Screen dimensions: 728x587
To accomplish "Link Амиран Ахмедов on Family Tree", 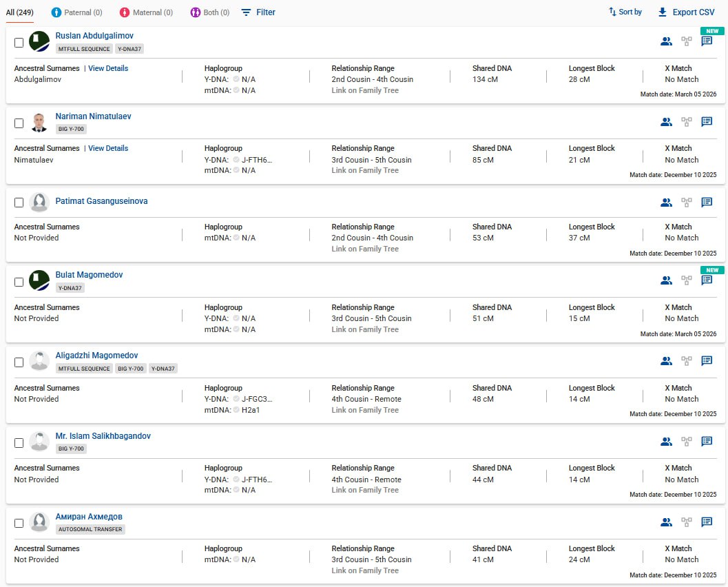I will tap(365, 570).
